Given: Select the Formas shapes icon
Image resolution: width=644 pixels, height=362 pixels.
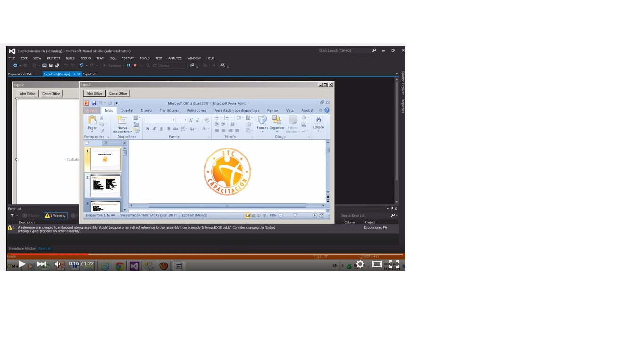Looking at the screenshot, I should point(262,120).
